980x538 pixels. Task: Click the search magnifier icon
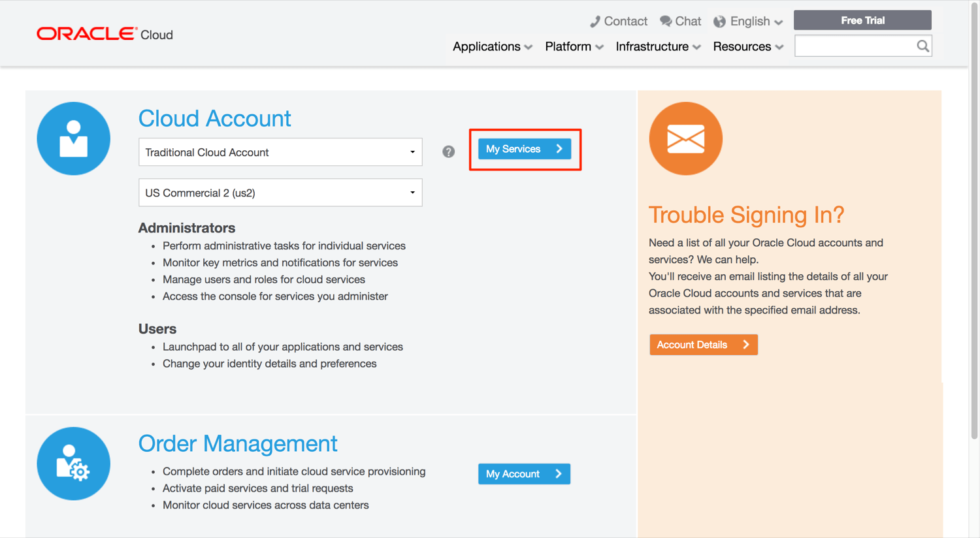click(x=923, y=46)
